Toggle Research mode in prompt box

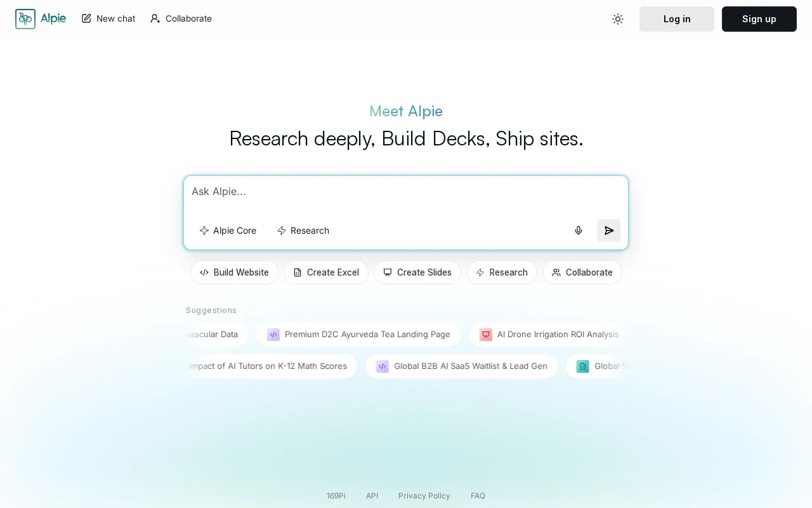tap(303, 231)
